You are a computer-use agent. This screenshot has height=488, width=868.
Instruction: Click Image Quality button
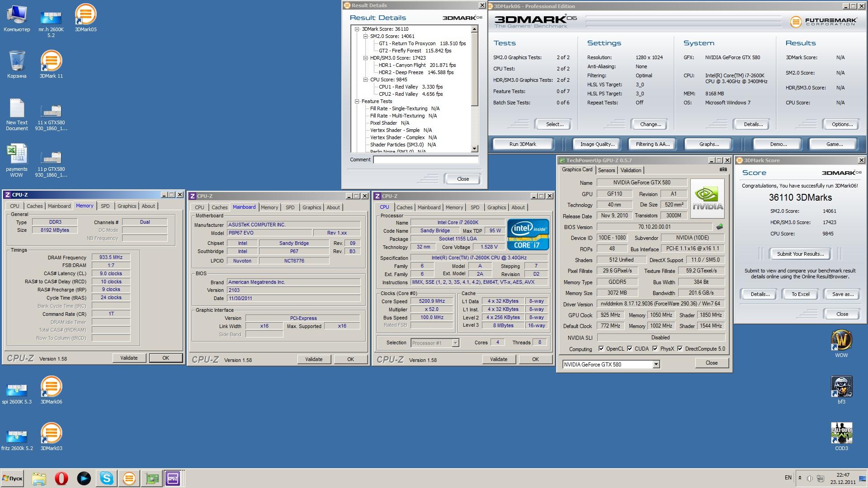point(598,144)
